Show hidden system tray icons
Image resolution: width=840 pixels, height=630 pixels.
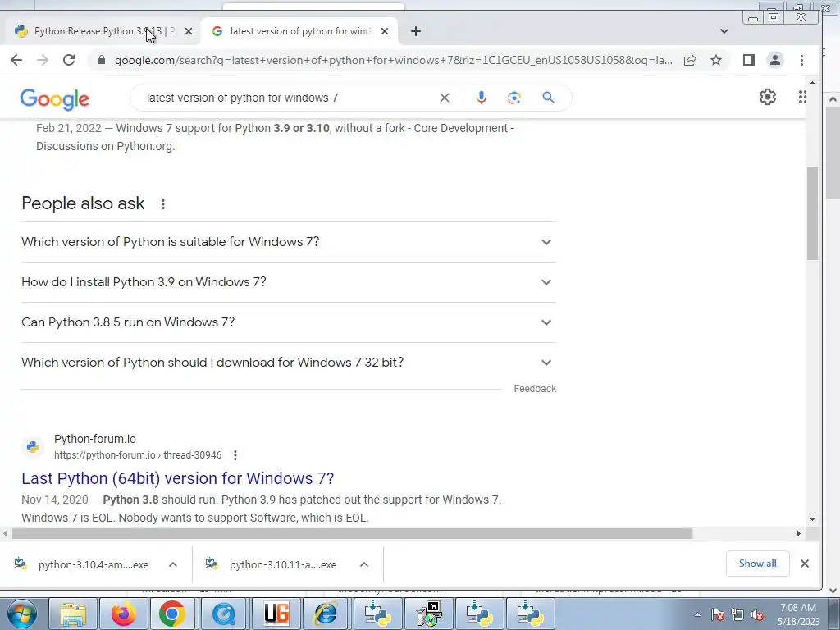(x=697, y=614)
